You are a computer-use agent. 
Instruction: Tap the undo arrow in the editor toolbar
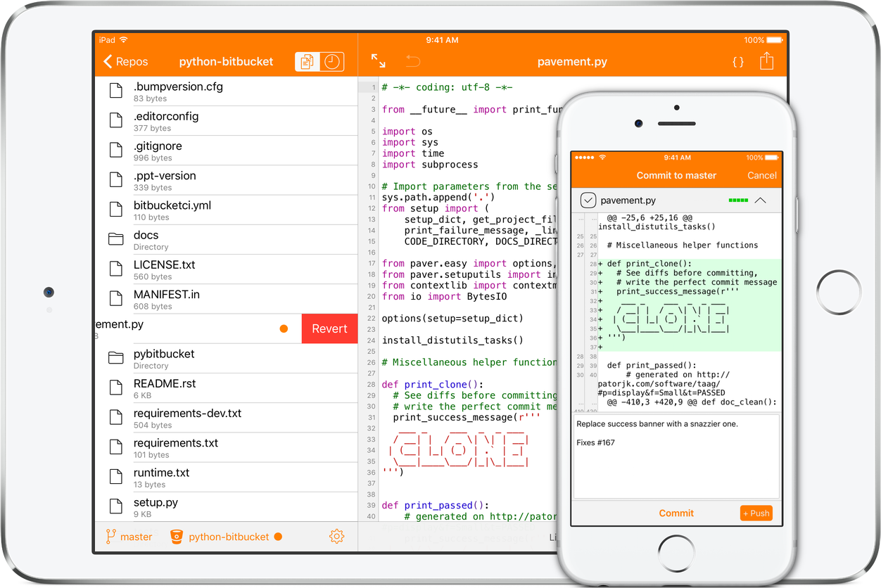tap(413, 61)
